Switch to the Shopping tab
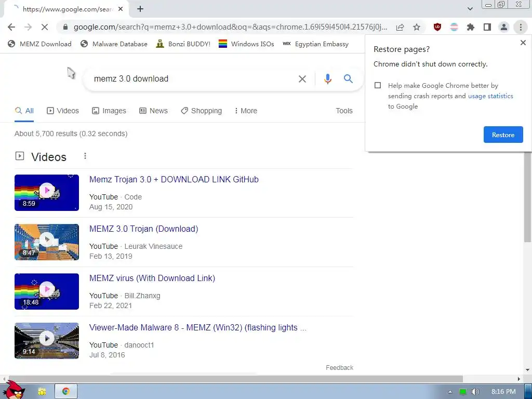 click(x=201, y=111)
